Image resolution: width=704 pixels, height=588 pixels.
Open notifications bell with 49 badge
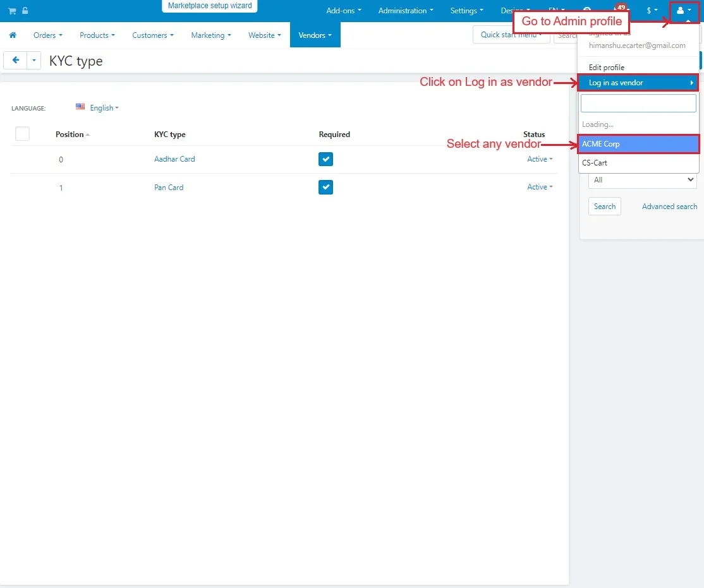coord(618,11)
